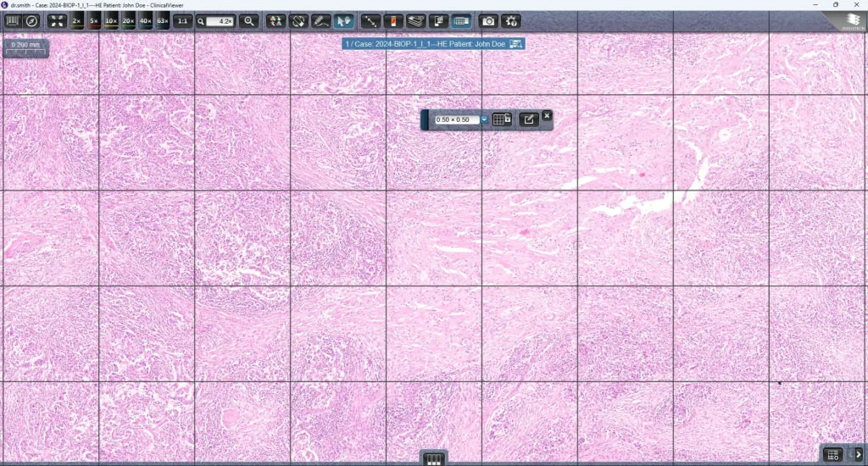Open the 3D layers view
The width and height of the screenshot is (868, 466).
[415, 21]
